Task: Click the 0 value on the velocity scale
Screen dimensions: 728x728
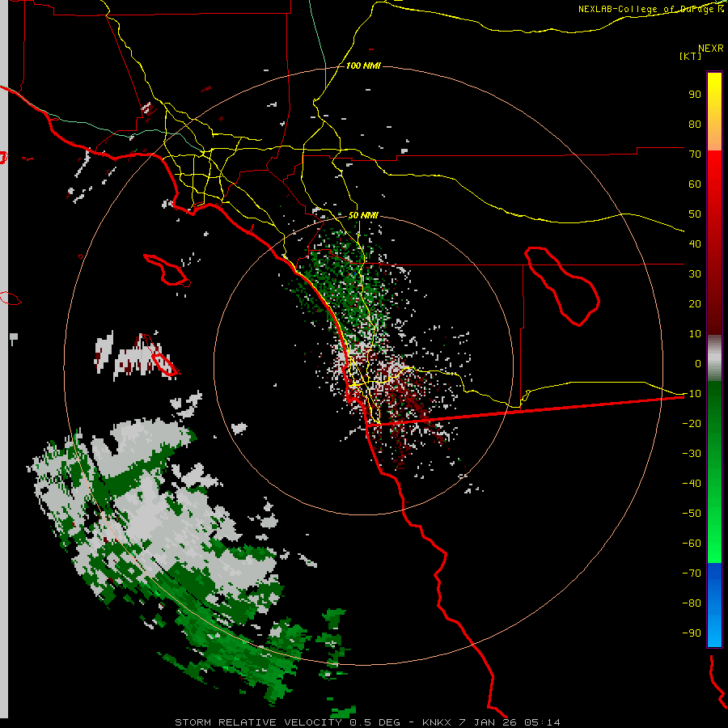Action: click(698, 363)
